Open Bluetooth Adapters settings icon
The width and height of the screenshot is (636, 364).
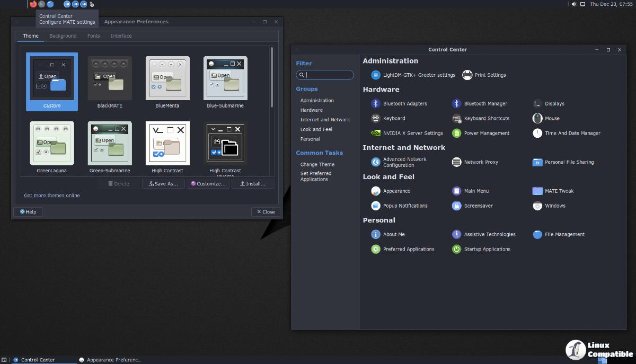tap(376, 104)
